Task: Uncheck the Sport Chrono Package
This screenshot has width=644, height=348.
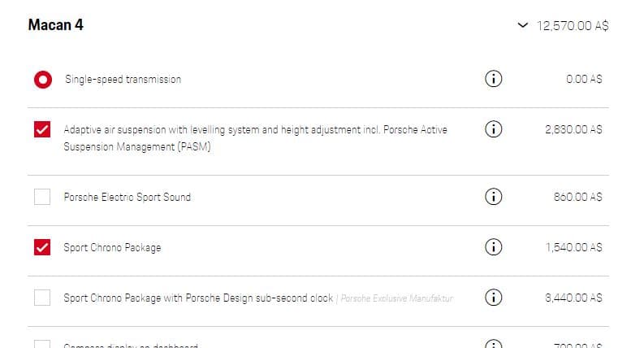Action: [x=42, y=247]
